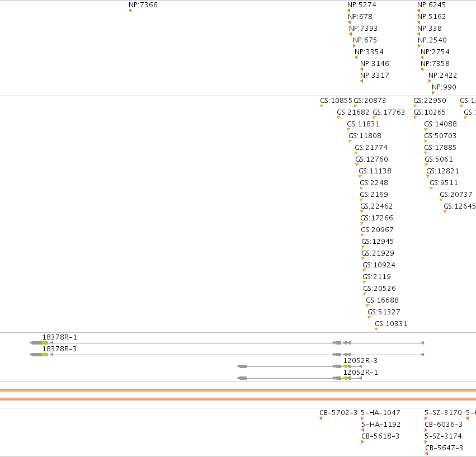Select the GS:20526 insertion label

coord(379,289)
